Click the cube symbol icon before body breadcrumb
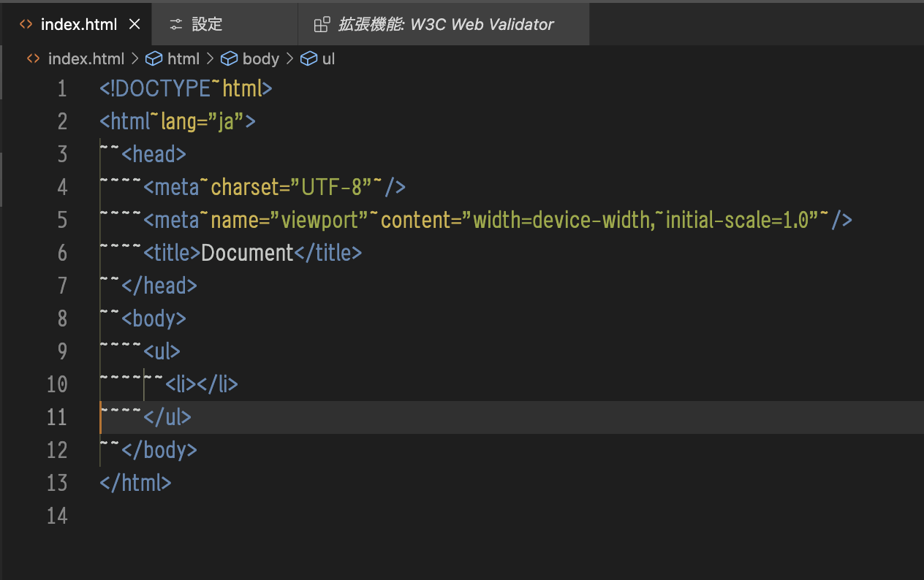This screenshot has width=924, height=580. (230, 58)
